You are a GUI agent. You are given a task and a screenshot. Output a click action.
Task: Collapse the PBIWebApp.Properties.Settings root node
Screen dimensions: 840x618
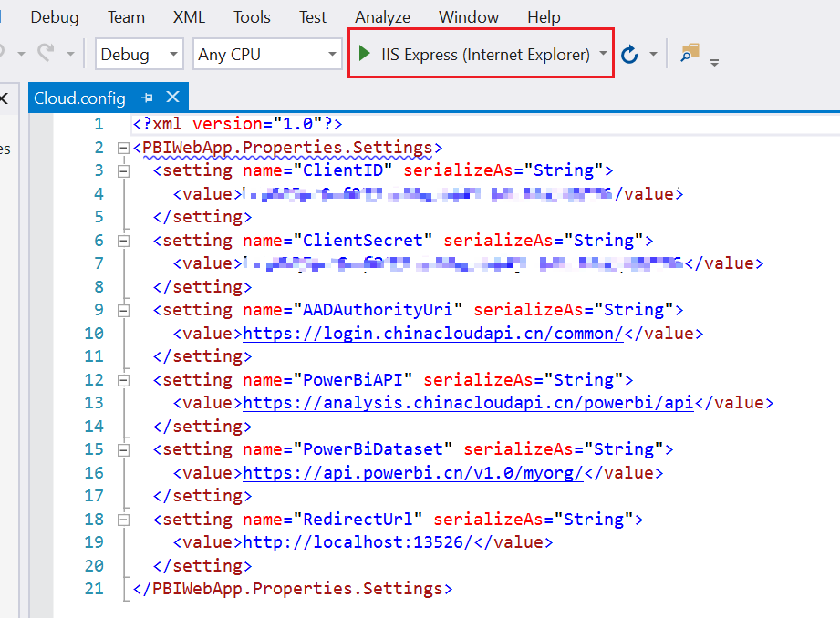[123, 148]
